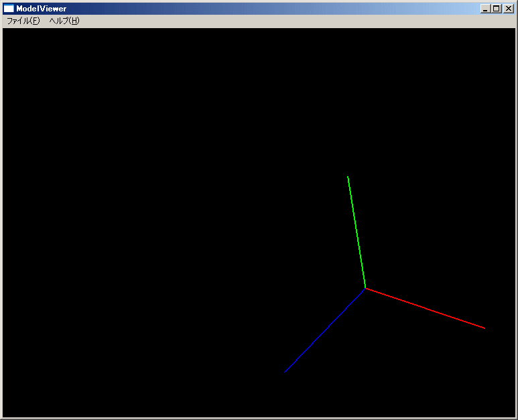The height and width of the screenshot is (420, 518).
Task: Click the red X axis line
Action: (426, 308)
